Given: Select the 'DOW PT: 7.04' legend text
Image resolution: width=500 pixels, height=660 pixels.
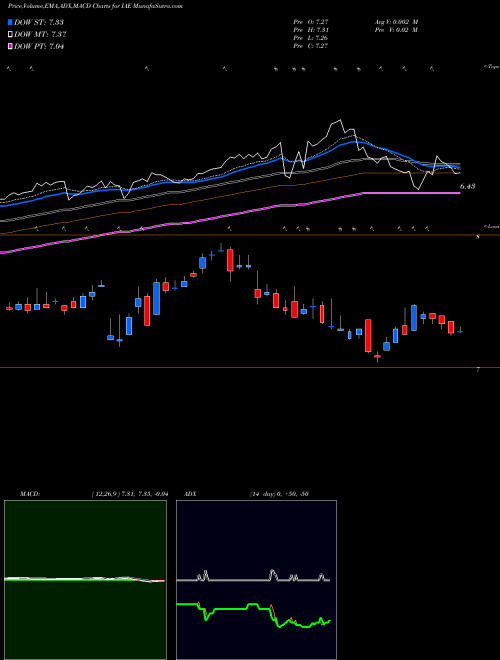Looking at the screenshot, I should point(39,46).
